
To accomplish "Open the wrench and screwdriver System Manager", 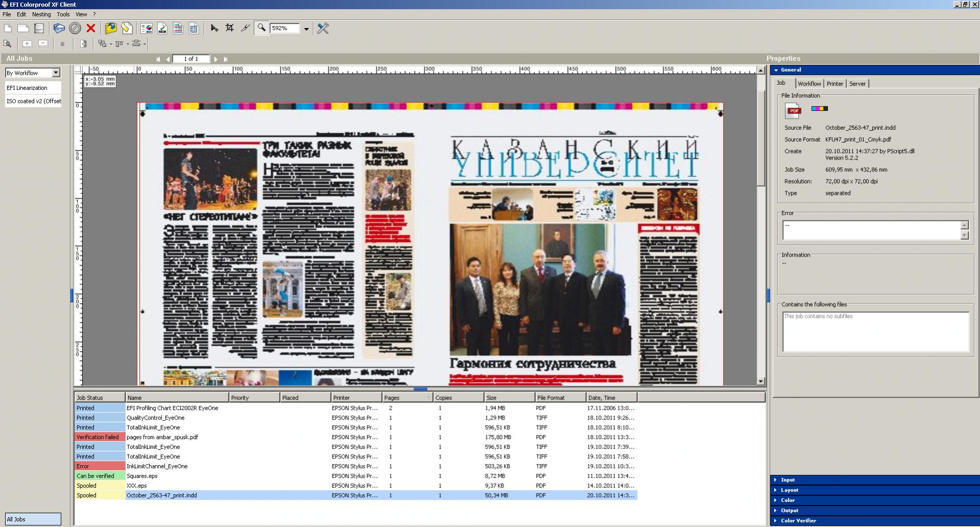I will pos(323,28).
